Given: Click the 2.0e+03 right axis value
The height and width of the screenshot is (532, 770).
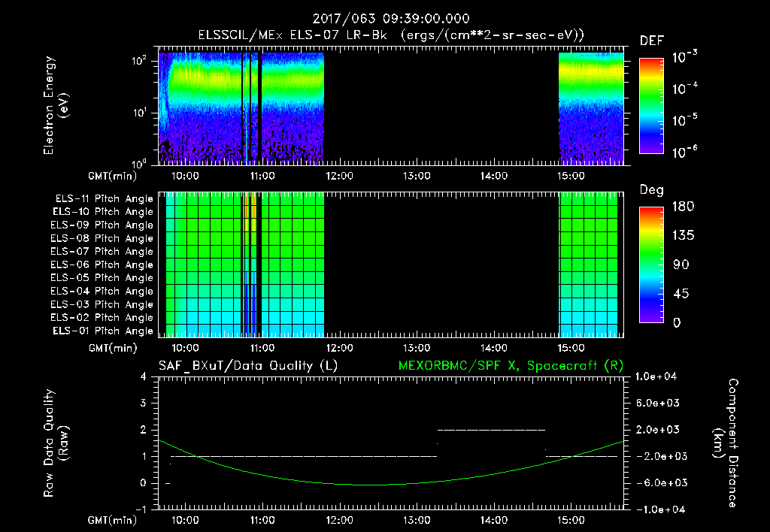Looking at the screenshot, I should click(x=659, y=430).
